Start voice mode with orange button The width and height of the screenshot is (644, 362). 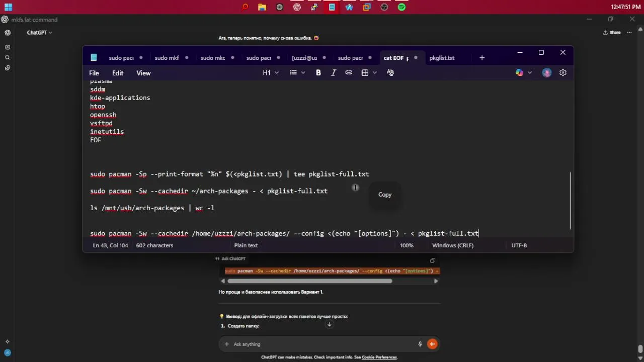(432, 344)
